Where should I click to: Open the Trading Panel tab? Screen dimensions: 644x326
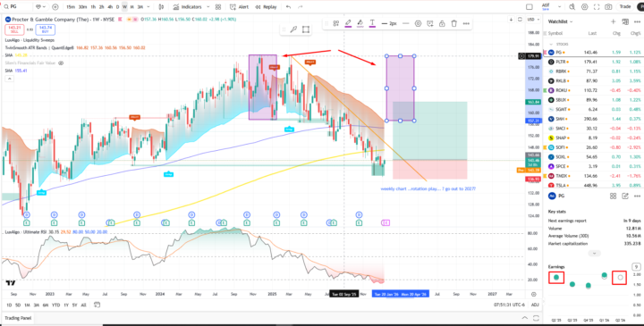(x=17, y=318)
